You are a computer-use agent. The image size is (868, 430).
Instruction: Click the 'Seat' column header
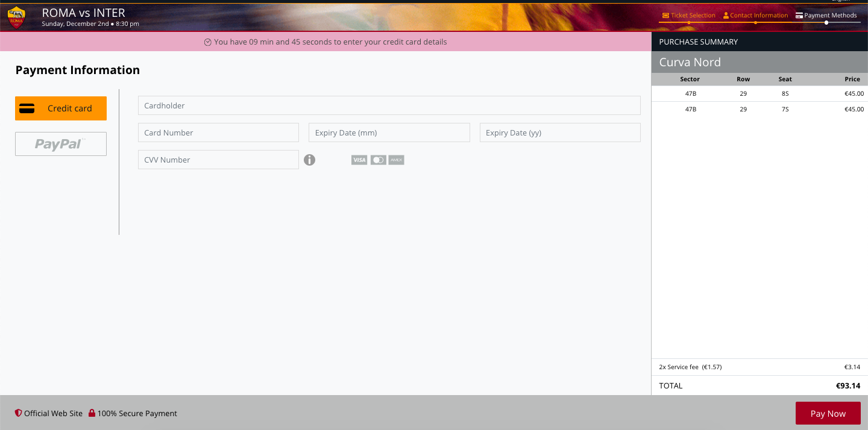coord(785,79)
